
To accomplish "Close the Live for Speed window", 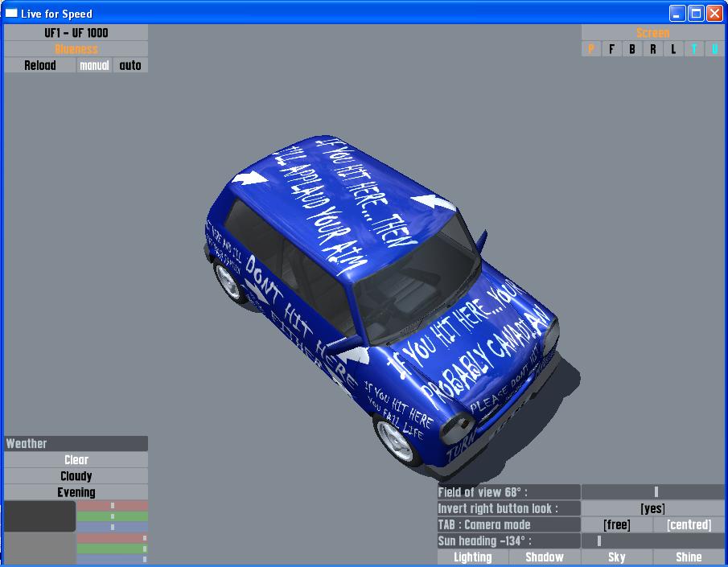I will pyautogui.click(x=714, y=13).
